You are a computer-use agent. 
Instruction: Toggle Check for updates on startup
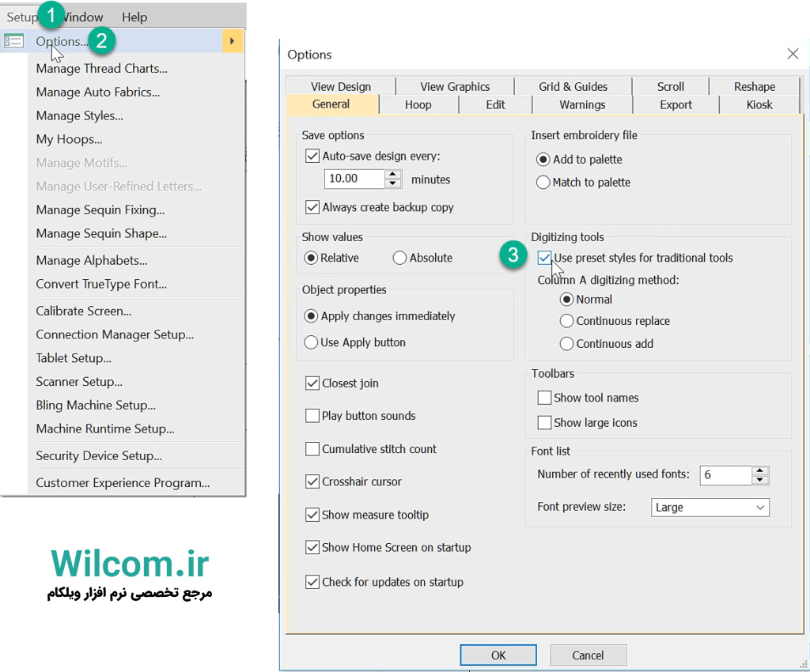pyautogui.click(x=312, y=582)
